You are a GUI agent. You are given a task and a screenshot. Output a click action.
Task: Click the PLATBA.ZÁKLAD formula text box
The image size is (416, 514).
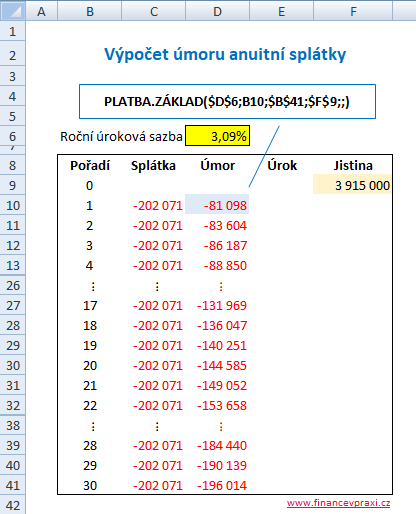[x=227, y=101]
